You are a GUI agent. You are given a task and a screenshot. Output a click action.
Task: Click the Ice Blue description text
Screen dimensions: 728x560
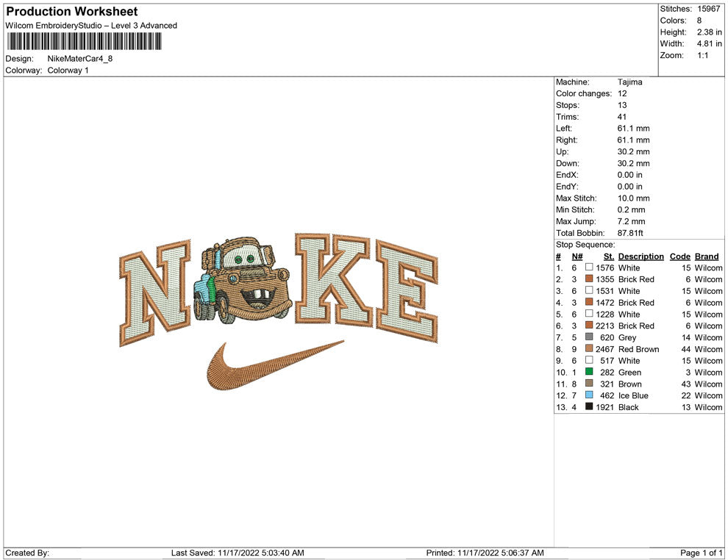(633, 395)
